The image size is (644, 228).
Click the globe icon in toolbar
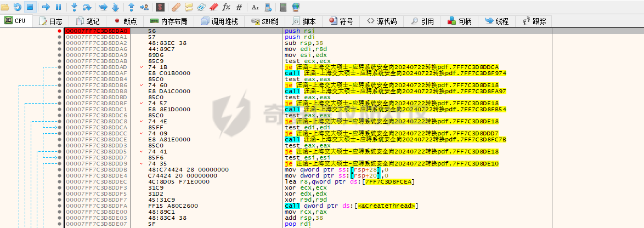click(x=296, y=7)
